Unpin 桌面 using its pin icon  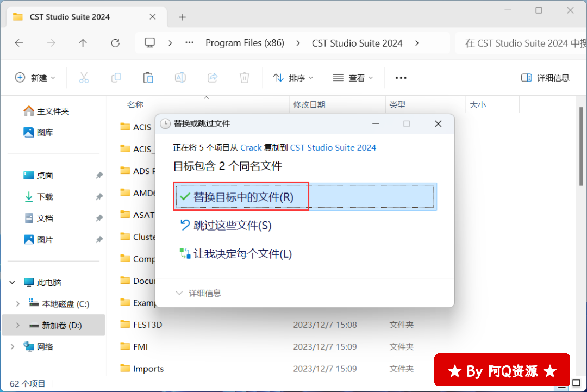[99, 175]
